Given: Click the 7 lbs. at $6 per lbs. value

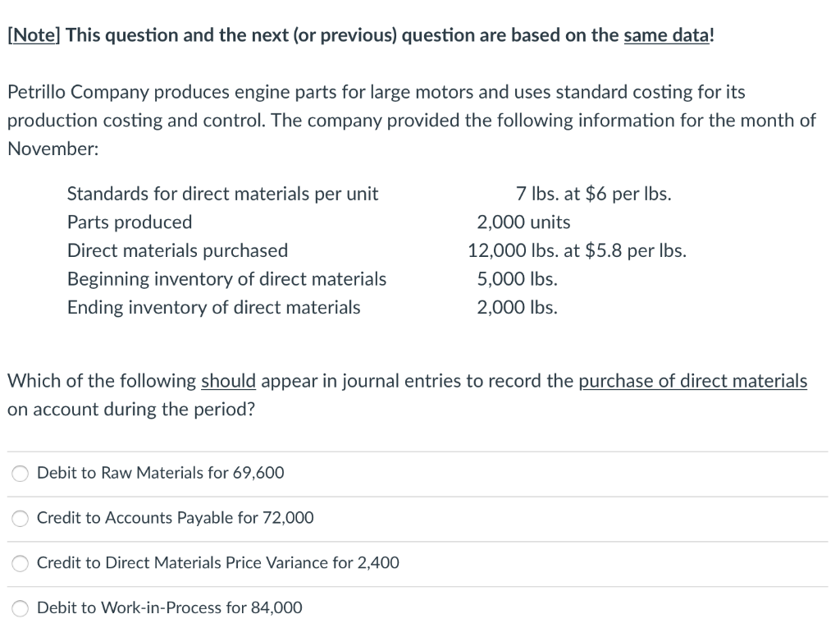Looking at the screenshot, I should click(593, 194).
